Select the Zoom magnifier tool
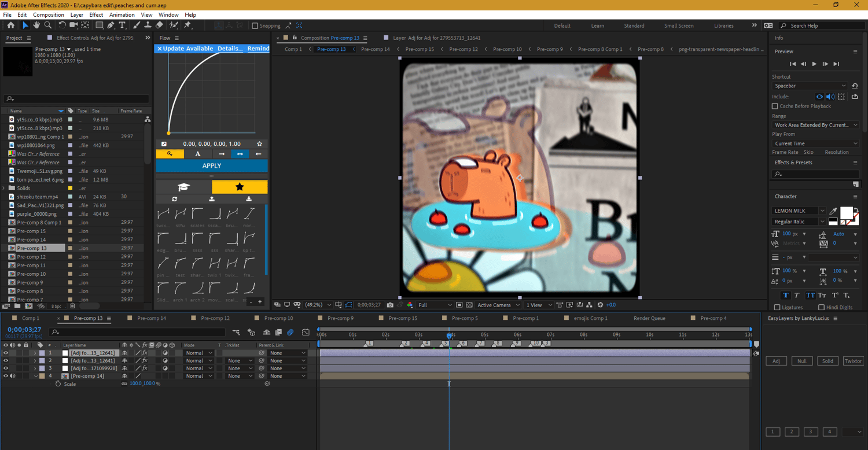The width and height of the screenshot is (868, 450). pos(48,25)
